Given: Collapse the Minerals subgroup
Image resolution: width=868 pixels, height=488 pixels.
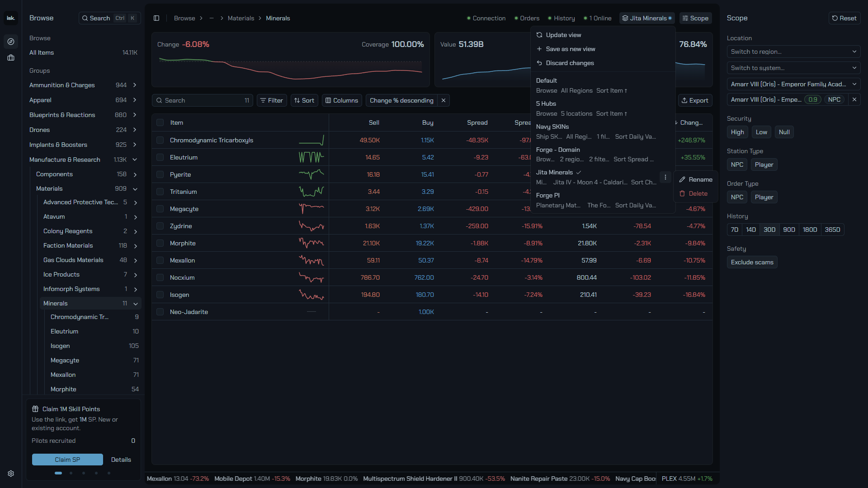Looking at the screenshot, I should (x=135, y=304).
